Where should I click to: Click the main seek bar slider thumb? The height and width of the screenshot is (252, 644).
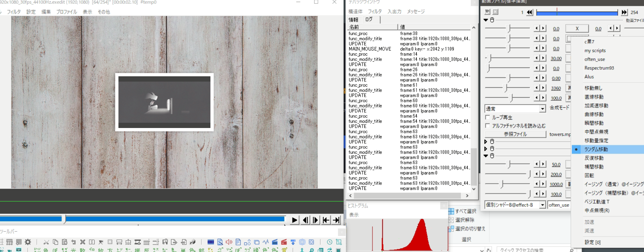[x=65, y=219]
